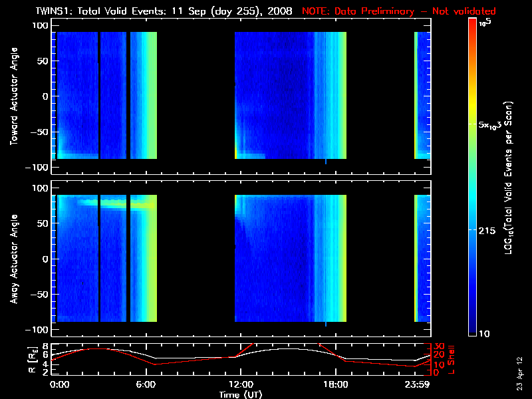Click the "50" tick of the Away panel

[x=43, y=223]
